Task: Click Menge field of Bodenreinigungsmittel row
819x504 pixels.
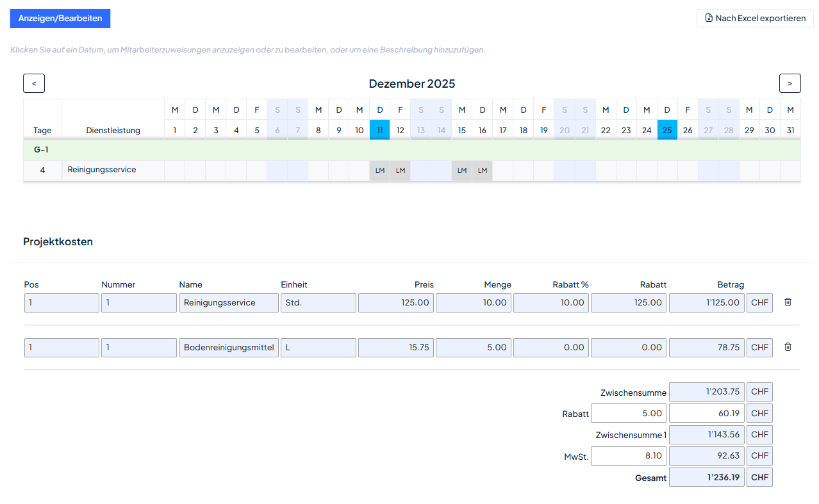Action: coord(473,348)
